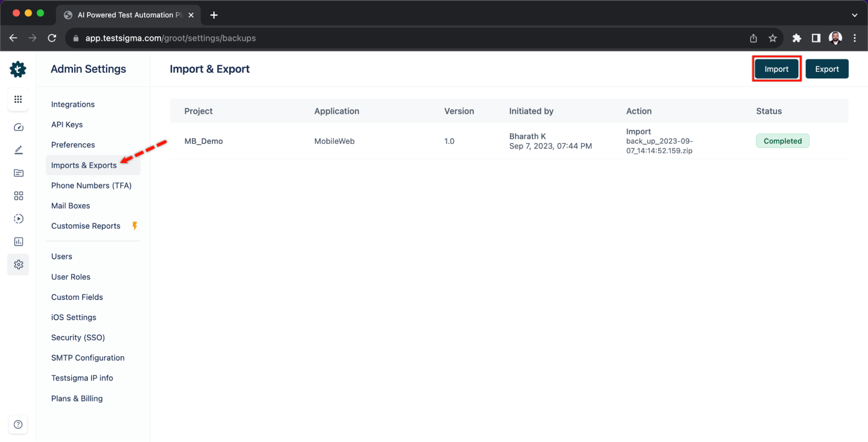868x442 pixels.
Task: Click the Testsigma logo icon
Action: [x=18, y=69]
